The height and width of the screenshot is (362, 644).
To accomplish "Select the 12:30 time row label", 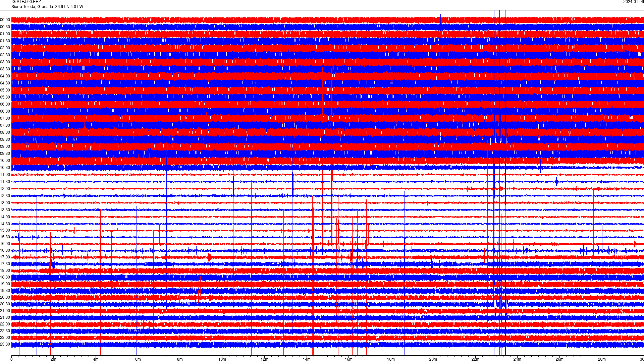I will click(5, 196).
